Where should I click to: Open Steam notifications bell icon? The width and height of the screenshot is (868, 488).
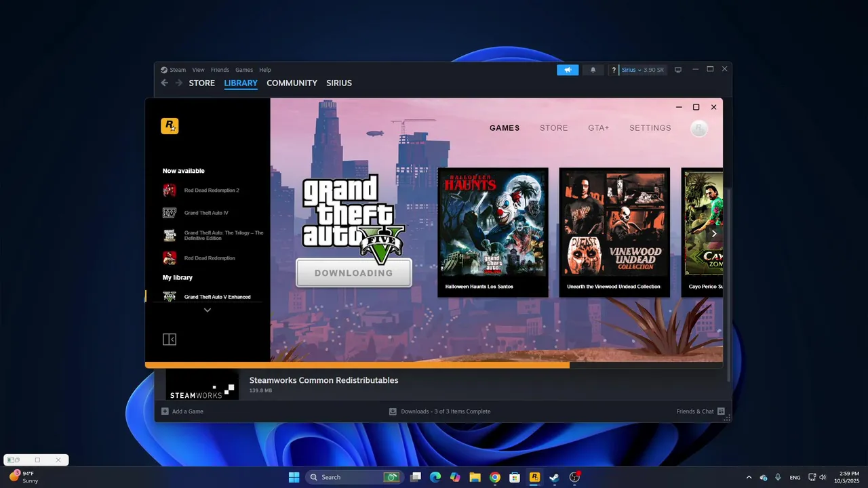593,70
